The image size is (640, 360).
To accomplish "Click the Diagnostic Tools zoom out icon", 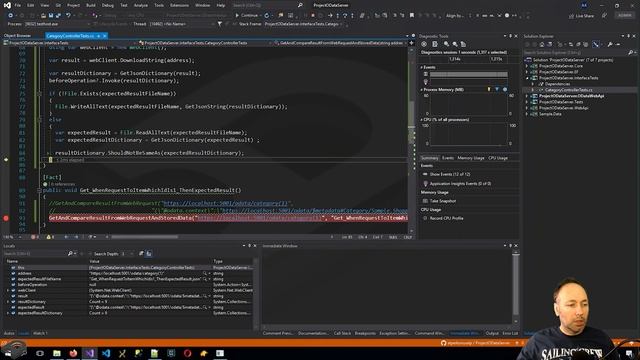I will point(455,44).
